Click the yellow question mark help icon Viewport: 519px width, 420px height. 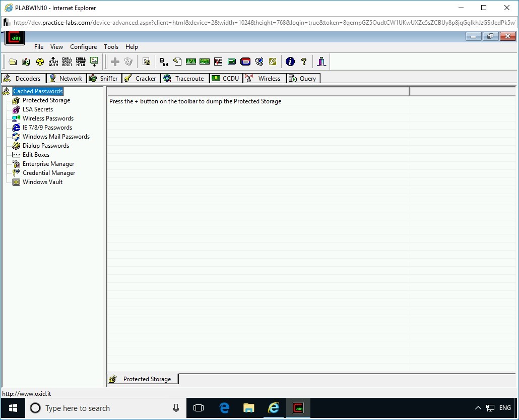point(304,62)
